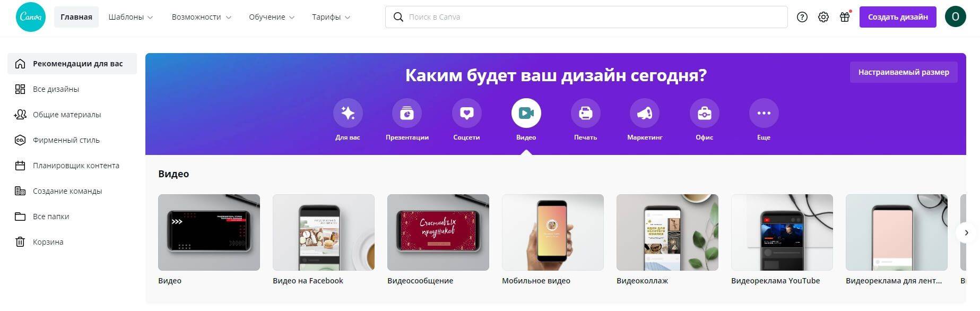Screen dimensions: 980x311
Task: Open the gift box notifications icon
Action: click(845, 17)
